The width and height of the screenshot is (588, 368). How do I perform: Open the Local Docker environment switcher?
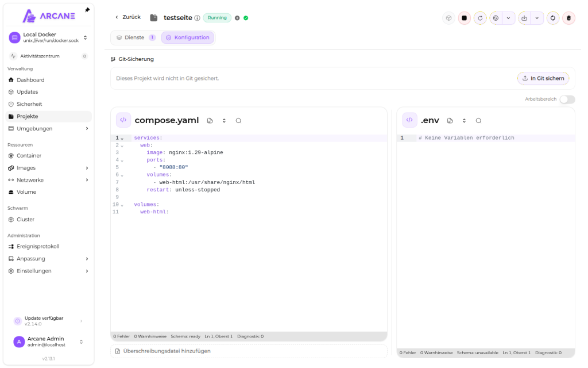tap(49, 37)
